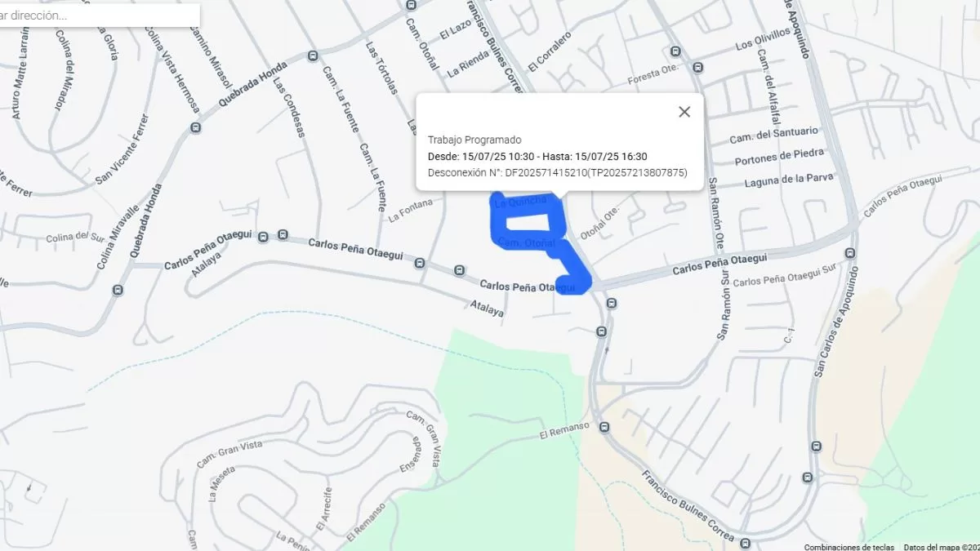Click the bus stop above Foresta Ote.
Image resolution: width=980 pixels, height=551 pixels.
(675, 51)
